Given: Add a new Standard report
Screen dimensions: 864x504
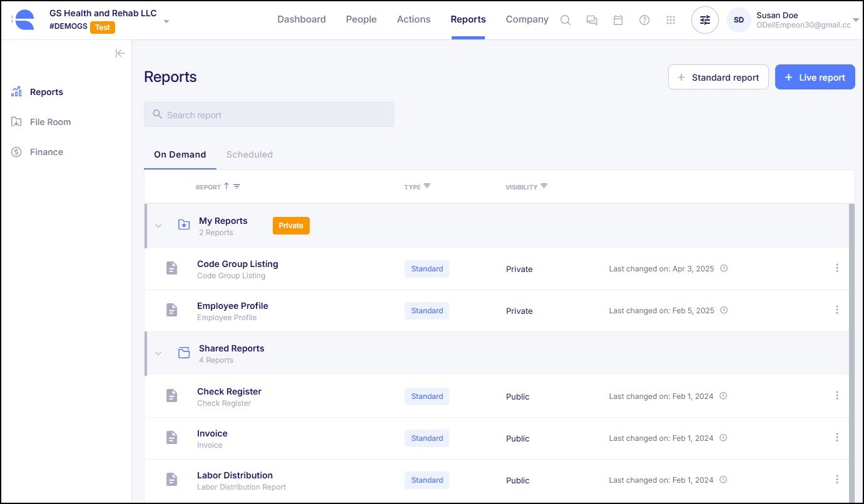Looking at the screenshot, I should (x=718, y=78).
